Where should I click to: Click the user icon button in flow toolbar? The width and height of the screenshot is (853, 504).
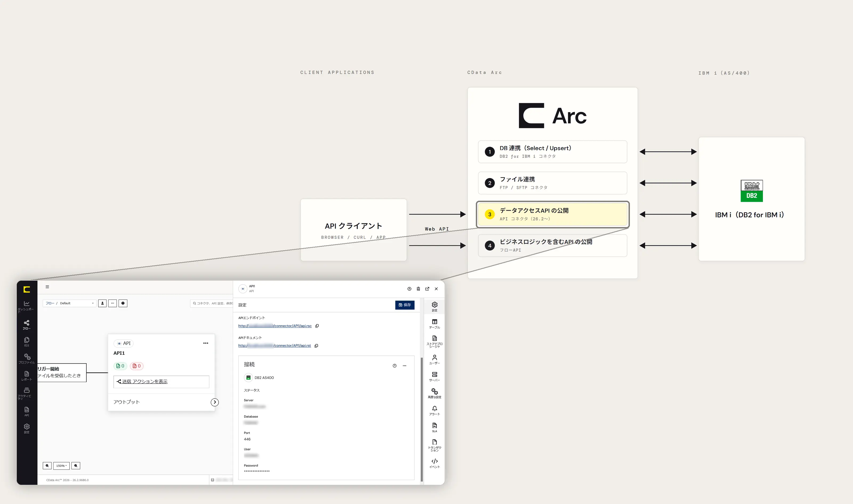(x=102, y=303)
